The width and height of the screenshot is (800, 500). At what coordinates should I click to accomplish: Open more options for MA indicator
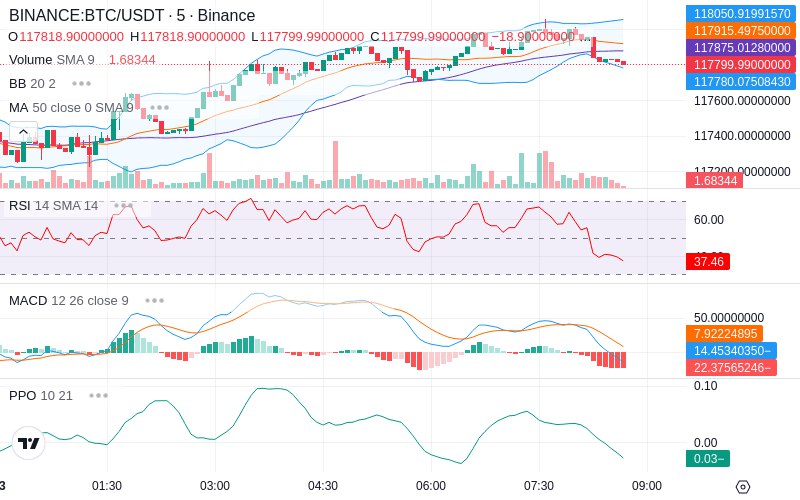point(159,108)
